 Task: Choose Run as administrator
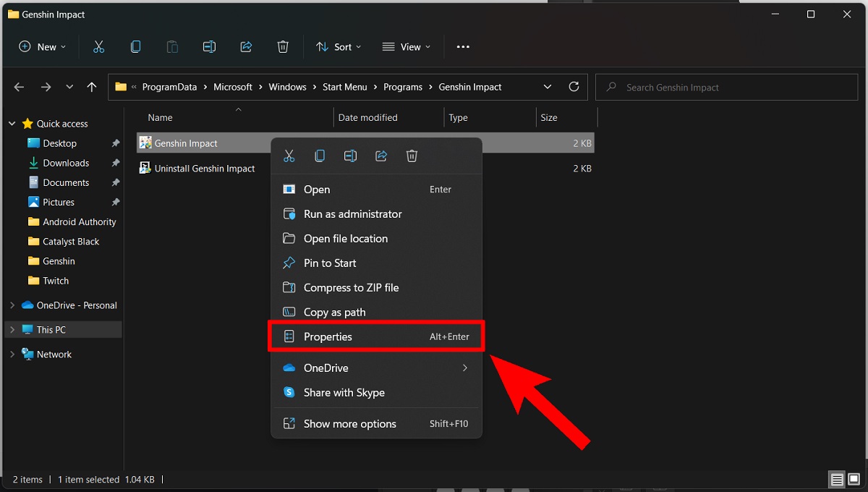point(376,214)
